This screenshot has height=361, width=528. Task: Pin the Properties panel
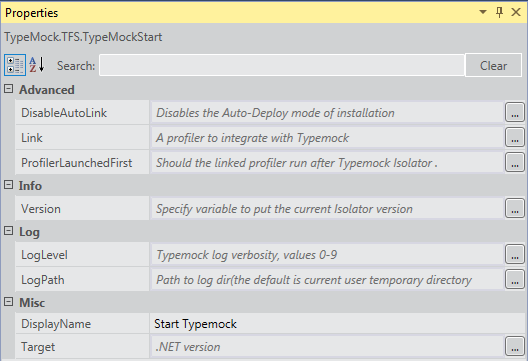point(499,12)
